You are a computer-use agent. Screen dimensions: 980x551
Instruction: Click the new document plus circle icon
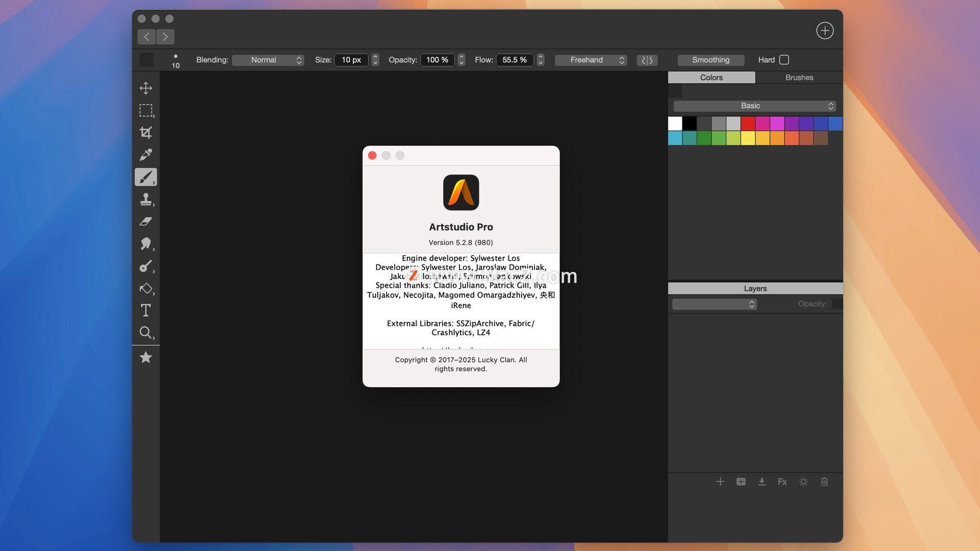click(x=825, y=31)
